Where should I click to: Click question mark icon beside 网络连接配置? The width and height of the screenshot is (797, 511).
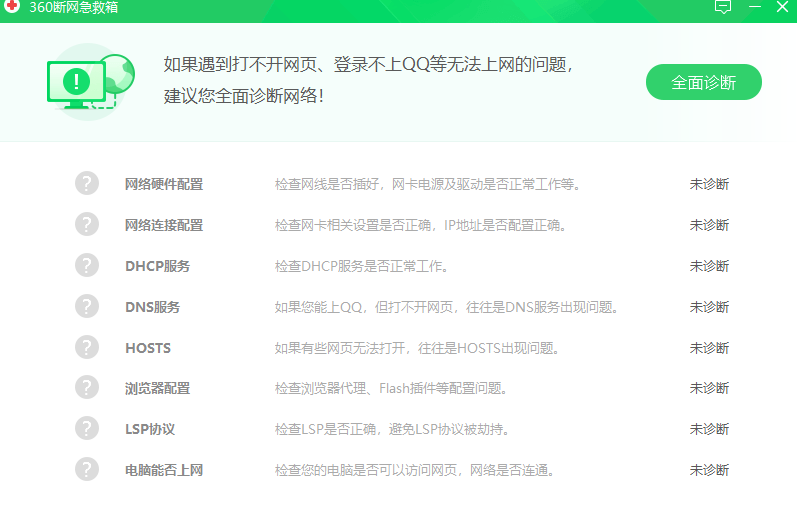(x=87, y=224)
